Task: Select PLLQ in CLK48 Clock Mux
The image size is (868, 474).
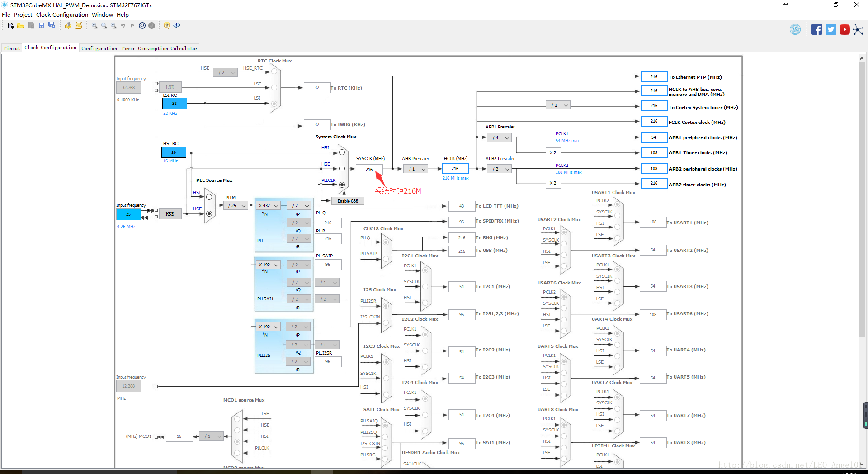Action: coord(386,242)
